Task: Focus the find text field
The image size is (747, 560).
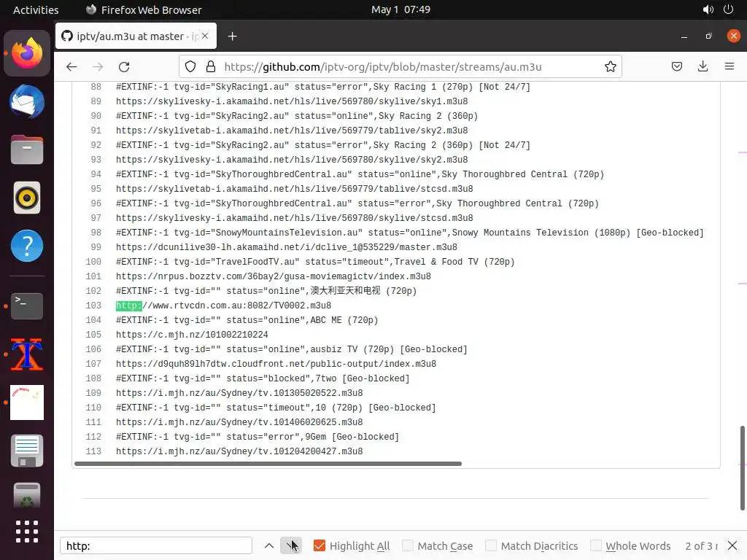Action: pyautogui.click(x=156, y=545)
